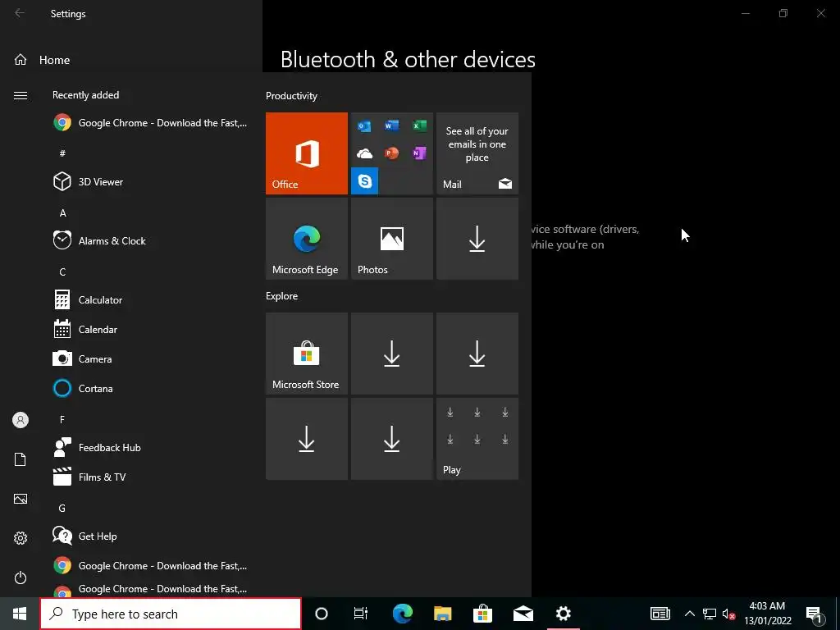Launch Excel from the Office apps tile

(x=419, y=126)
